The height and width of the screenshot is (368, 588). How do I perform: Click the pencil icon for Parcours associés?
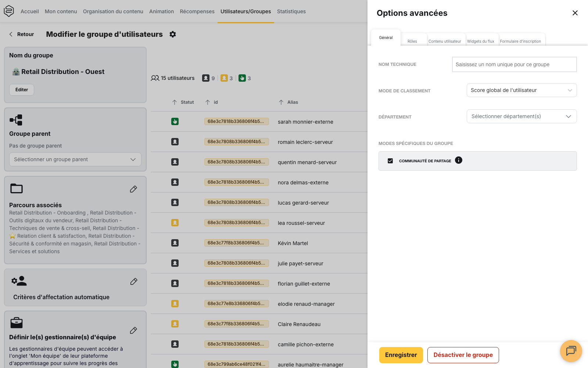tap(133, 189)
